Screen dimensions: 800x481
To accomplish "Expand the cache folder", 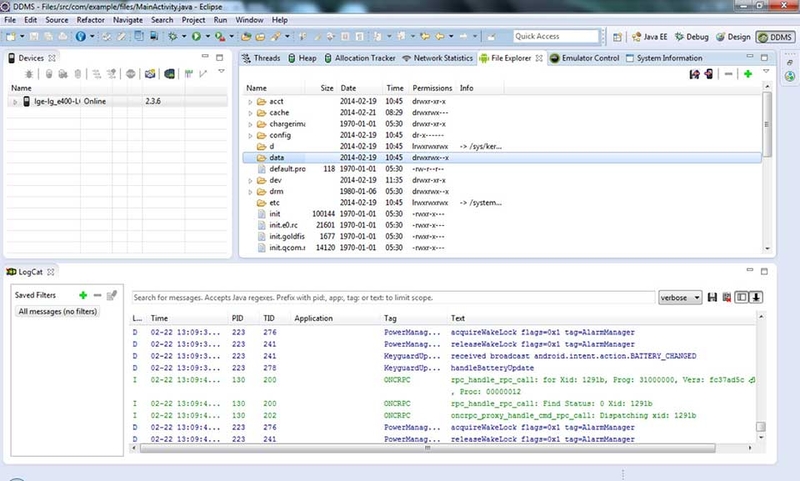I will (x=250, y=113).
